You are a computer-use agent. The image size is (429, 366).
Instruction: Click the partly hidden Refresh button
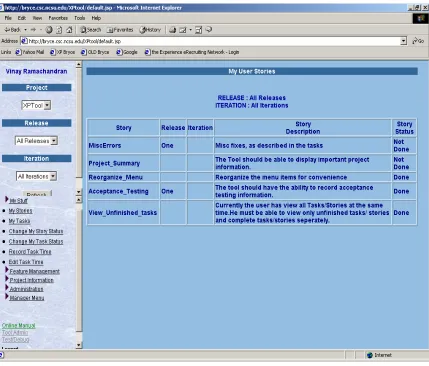37,193
